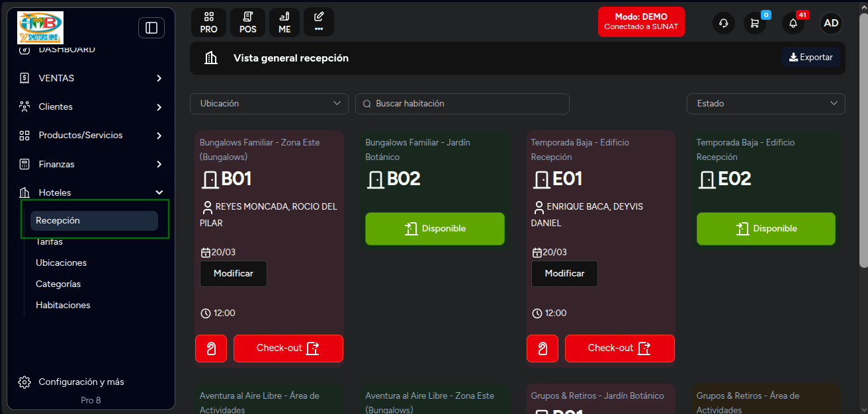Click Check-out for room B01

click(x=288, y=349)
